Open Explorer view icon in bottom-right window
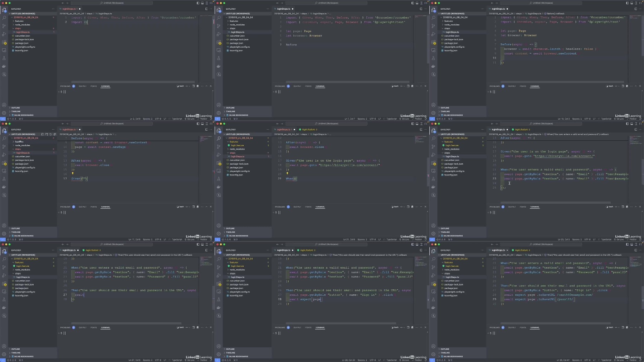 [x=434, y=251]
